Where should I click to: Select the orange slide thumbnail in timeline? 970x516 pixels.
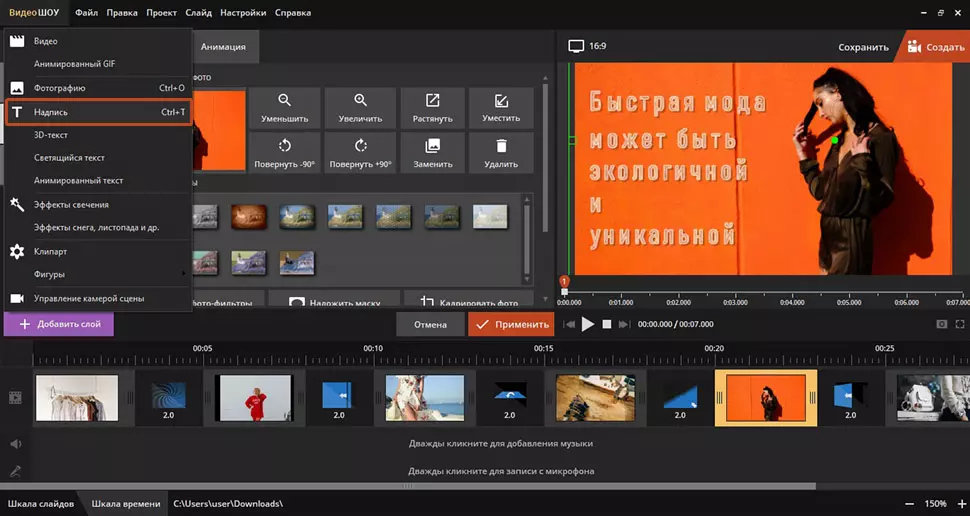tap(765, 397)
